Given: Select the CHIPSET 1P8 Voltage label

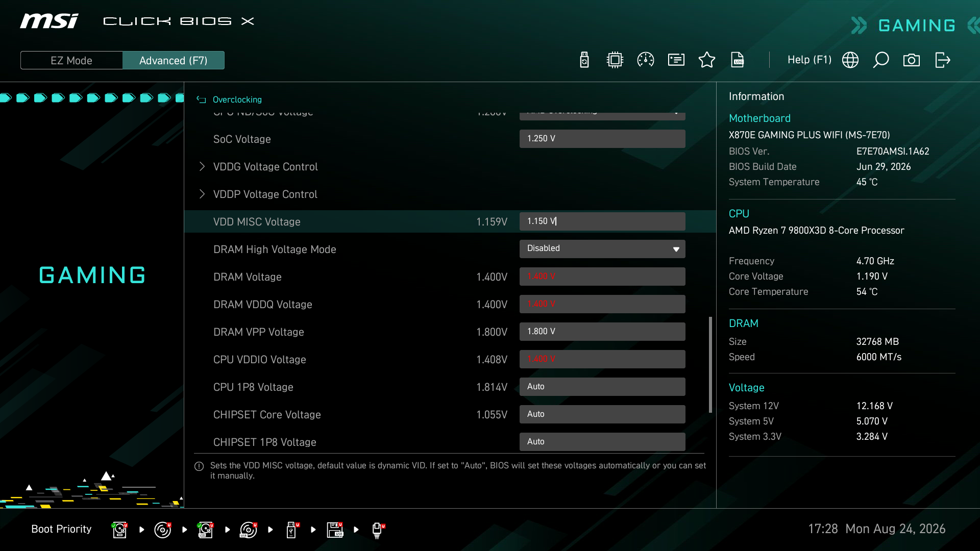Looking at the screenshot, I should [265, 442].
